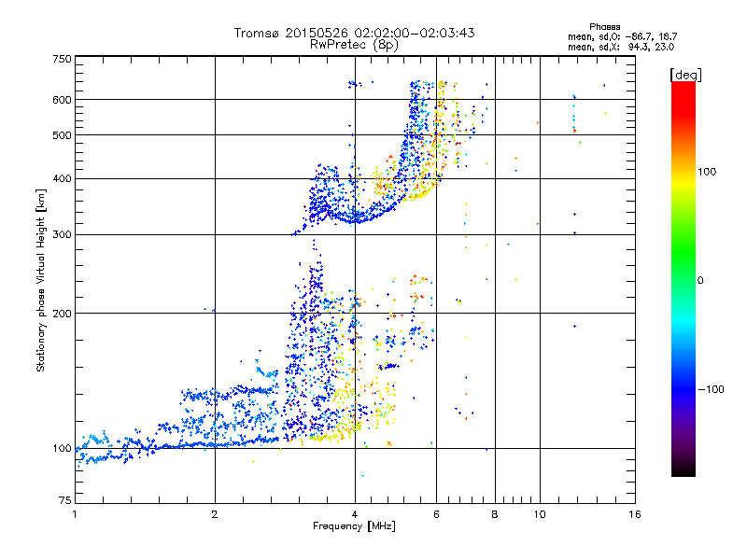Screen dimensions: 747x560
Task: Click the y-axis '200' tick label
Action: point(62,314)
